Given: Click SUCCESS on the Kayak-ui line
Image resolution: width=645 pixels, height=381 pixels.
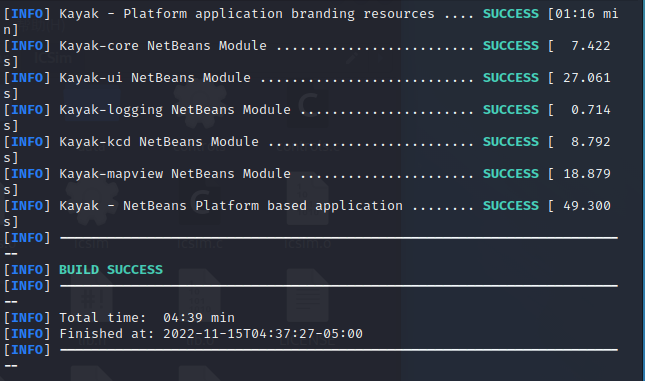Looking at the screenshot, I should point(510,78).
